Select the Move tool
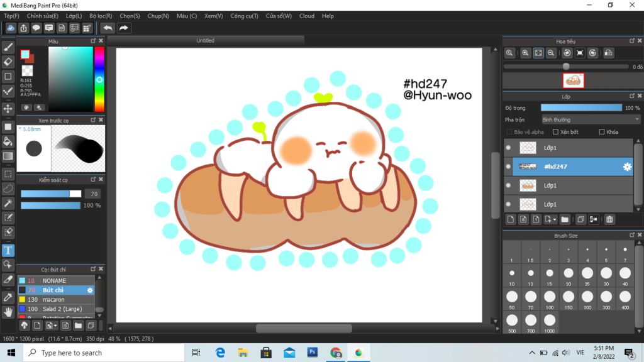The height and width of the screenshot is (362, 644). [x=8, y=109]
